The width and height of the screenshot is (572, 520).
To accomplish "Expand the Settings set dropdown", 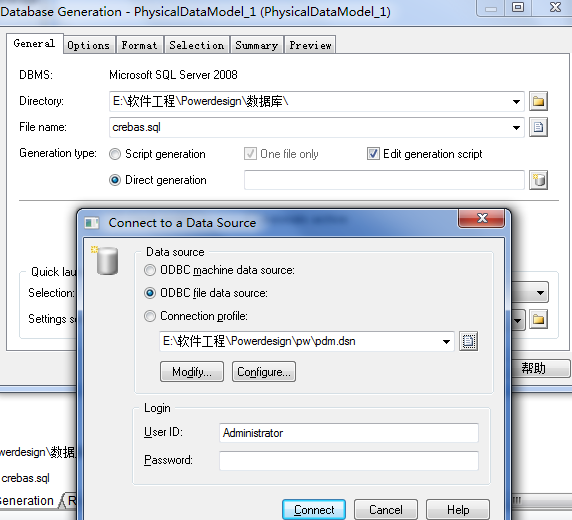I will 518,320.
